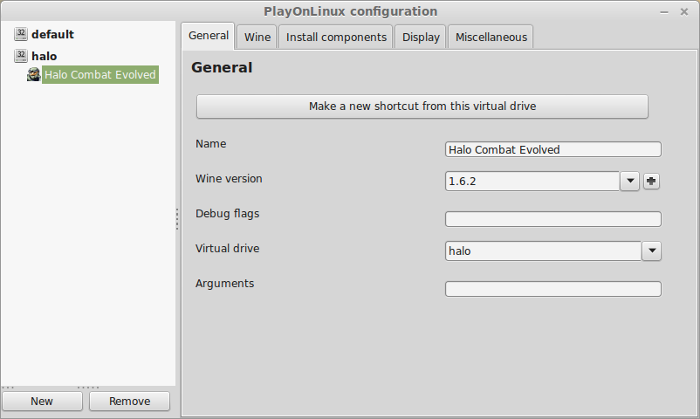The height and width of the screenshot is (419, 700).
Task: Click the General heading text
Action: tap(222, 67)
